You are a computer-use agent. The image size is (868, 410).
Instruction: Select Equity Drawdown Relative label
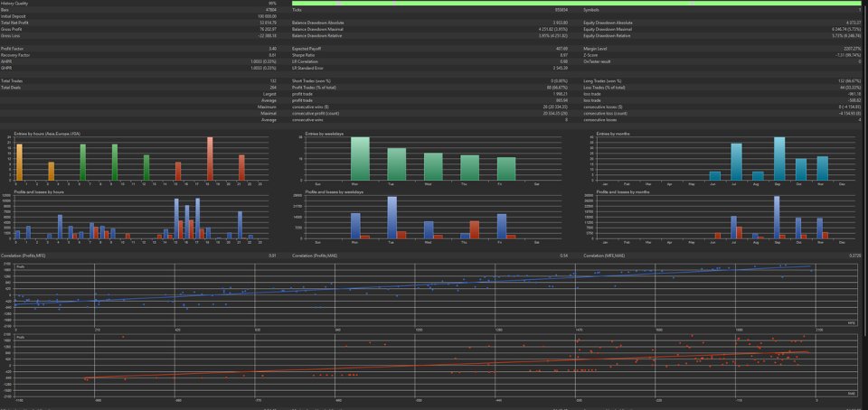coord(607,36)
